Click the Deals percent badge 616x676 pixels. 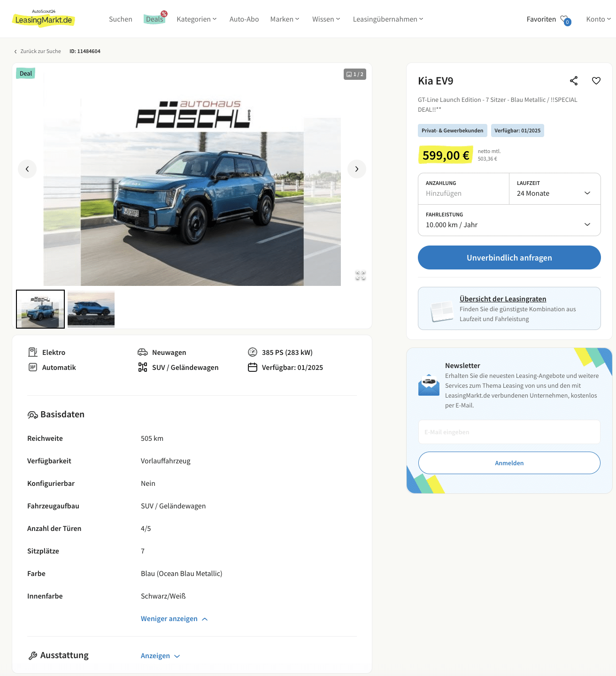pyautogui.click(x=164, y=14)
